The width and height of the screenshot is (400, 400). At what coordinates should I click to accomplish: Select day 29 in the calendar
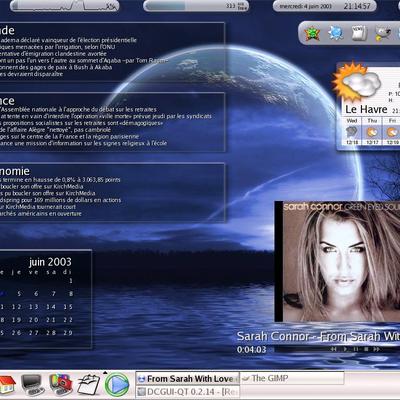coord(68,333)
